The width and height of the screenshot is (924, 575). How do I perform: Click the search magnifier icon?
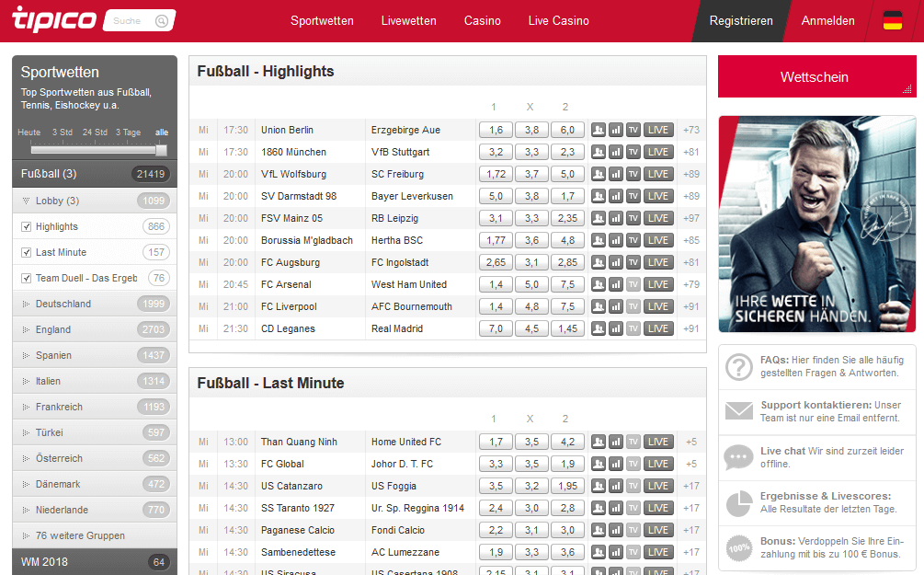click(162, 21)
